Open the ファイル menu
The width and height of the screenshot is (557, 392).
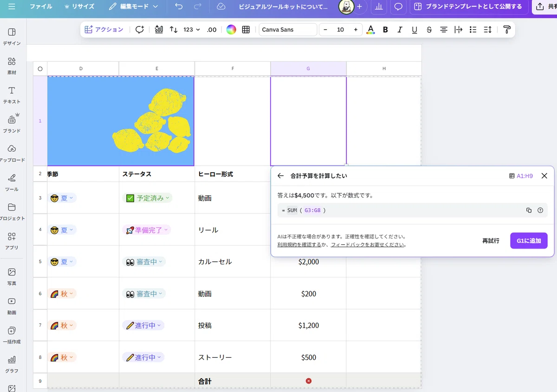point(41,6)
